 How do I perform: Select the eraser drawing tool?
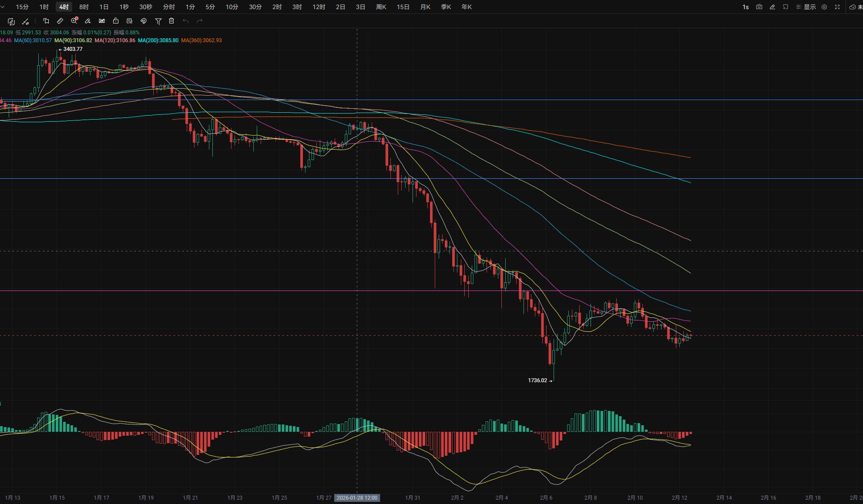tap(88, 21)
